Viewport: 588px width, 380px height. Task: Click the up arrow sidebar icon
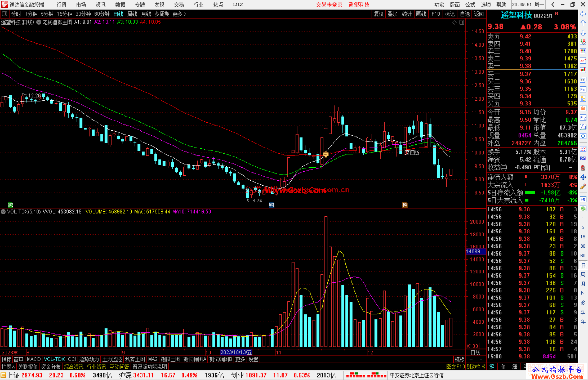coord(583,23)
